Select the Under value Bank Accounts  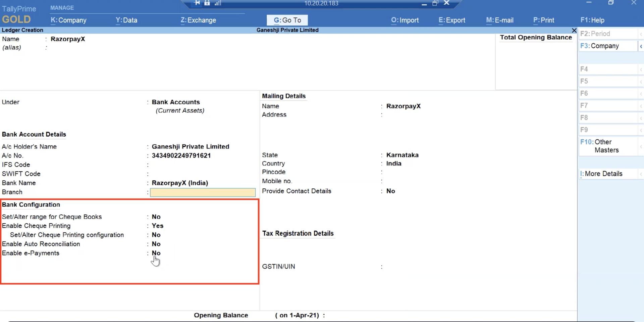point(176,102)
